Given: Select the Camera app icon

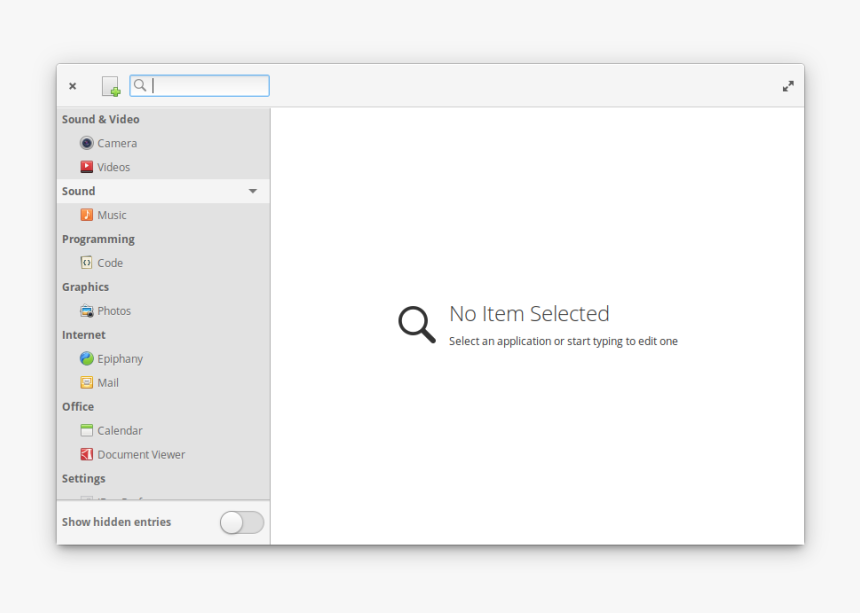Looking at the screenshot, I should (x=86, y=143).
